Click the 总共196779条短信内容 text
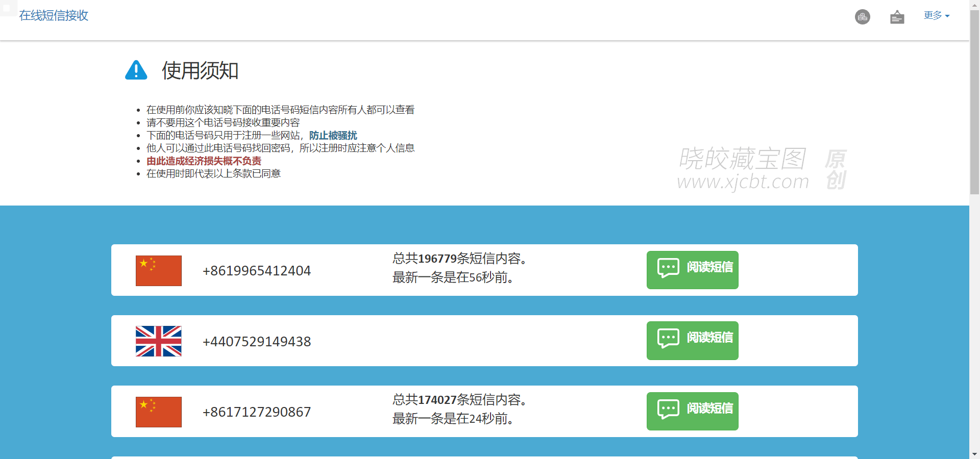980x459 pixels. (x=460, y=258)
